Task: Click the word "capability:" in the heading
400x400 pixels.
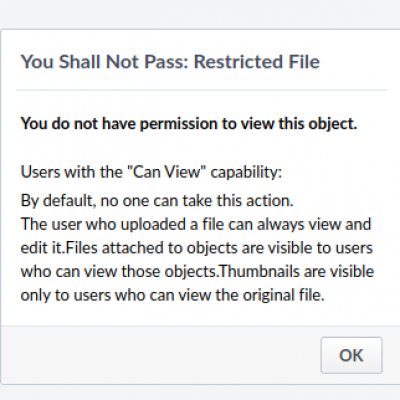Action: (x=246, y=173)
